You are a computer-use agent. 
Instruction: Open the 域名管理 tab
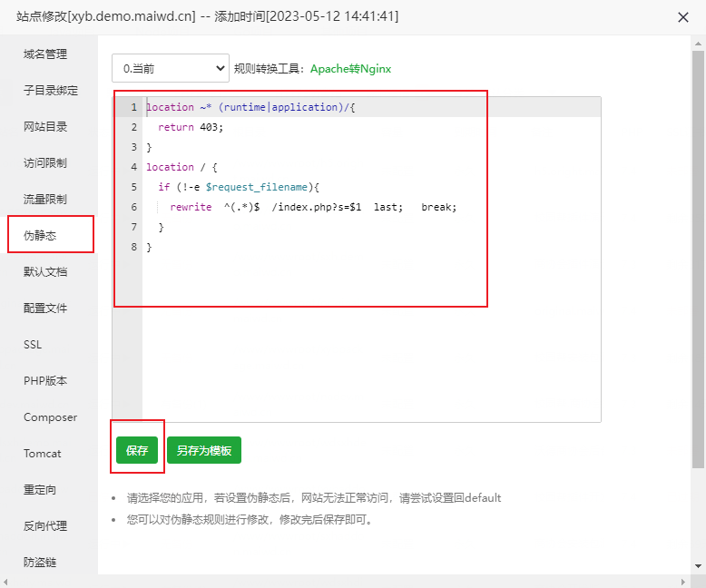[45, 54]
